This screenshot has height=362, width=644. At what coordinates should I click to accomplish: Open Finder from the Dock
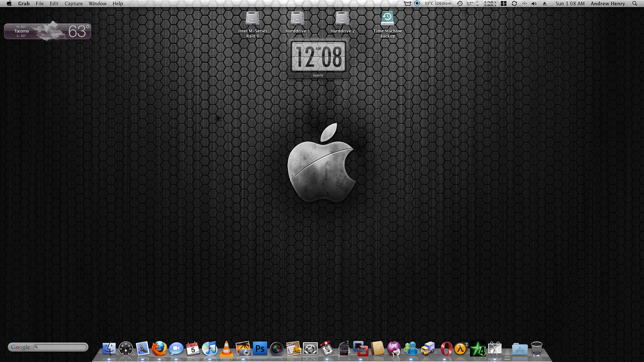coord(109,349)
